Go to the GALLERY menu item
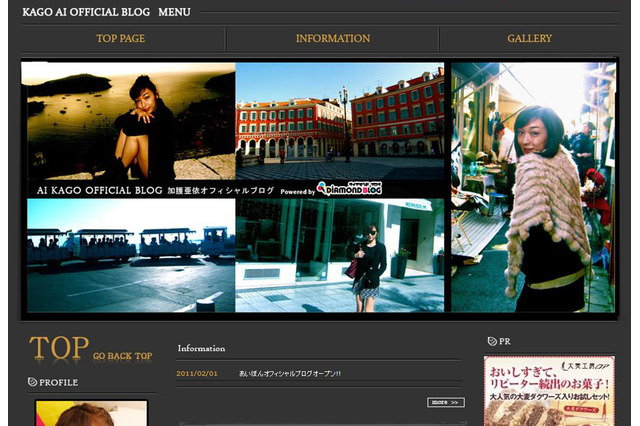Viewport: 640px width, 426px height. (529, 39)
